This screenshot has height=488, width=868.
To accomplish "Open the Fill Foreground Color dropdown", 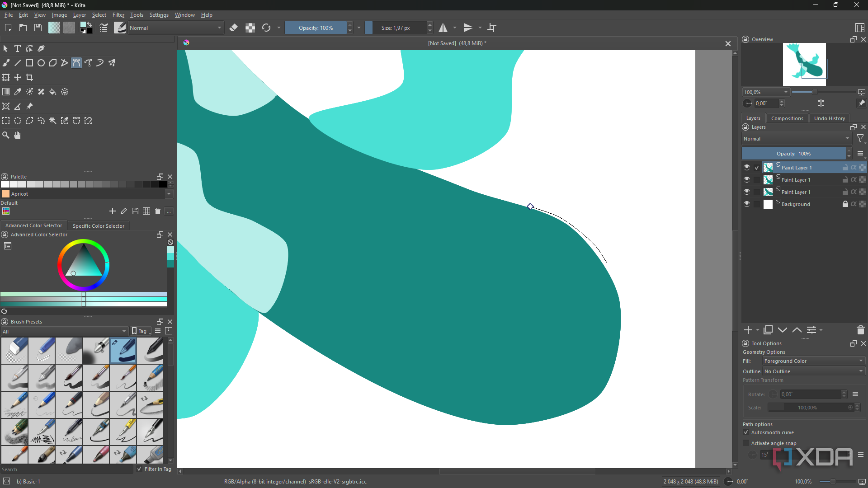I will 813,361.
